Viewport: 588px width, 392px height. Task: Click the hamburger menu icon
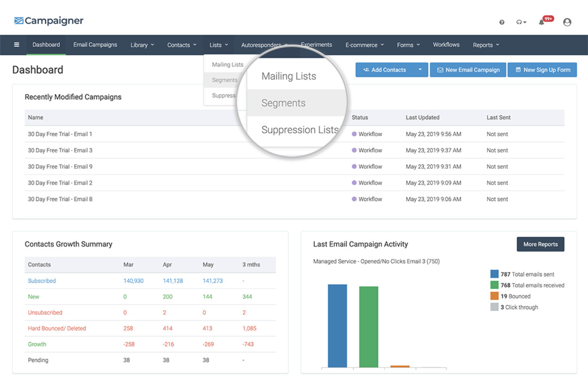[16, 44]
